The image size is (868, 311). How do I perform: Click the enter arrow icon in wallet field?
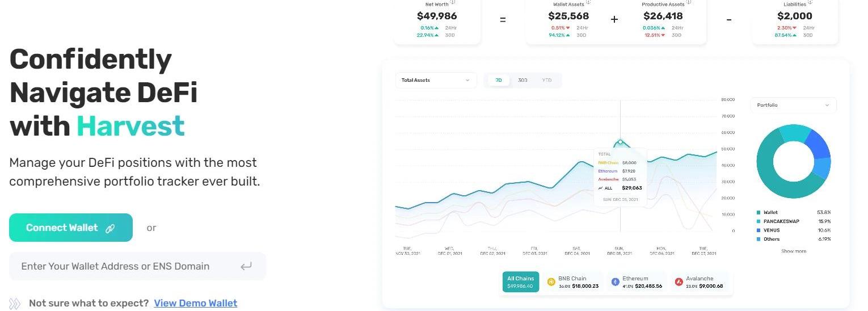tap(246, 266)
